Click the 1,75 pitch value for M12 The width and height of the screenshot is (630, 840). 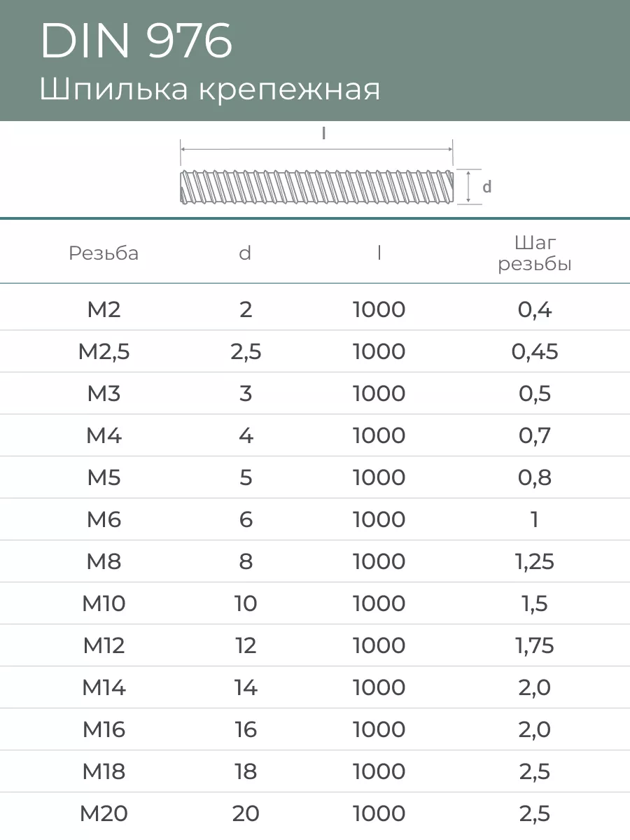535,645
